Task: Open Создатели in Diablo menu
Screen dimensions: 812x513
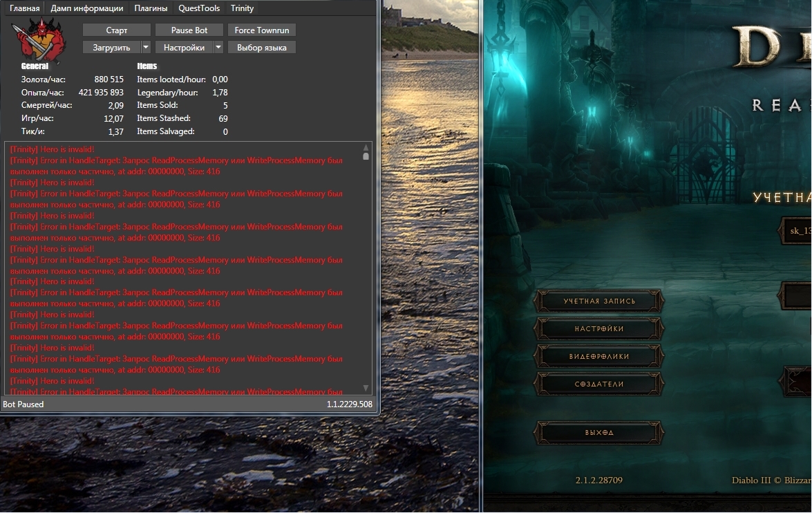Action: 599,384
